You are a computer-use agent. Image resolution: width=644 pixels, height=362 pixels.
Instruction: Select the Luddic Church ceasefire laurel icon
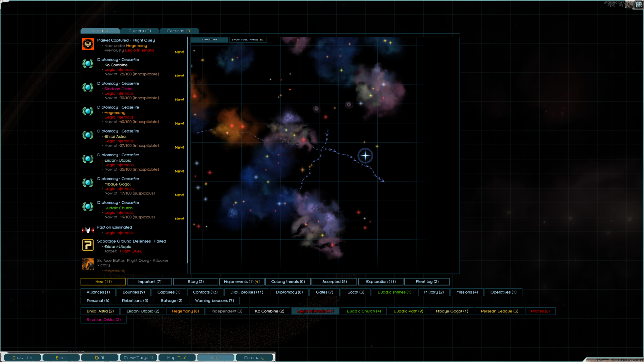[x=88, y=207]
